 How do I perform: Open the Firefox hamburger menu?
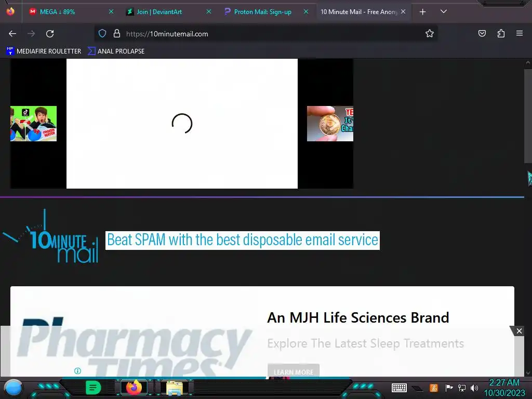[x=520, y=34]
